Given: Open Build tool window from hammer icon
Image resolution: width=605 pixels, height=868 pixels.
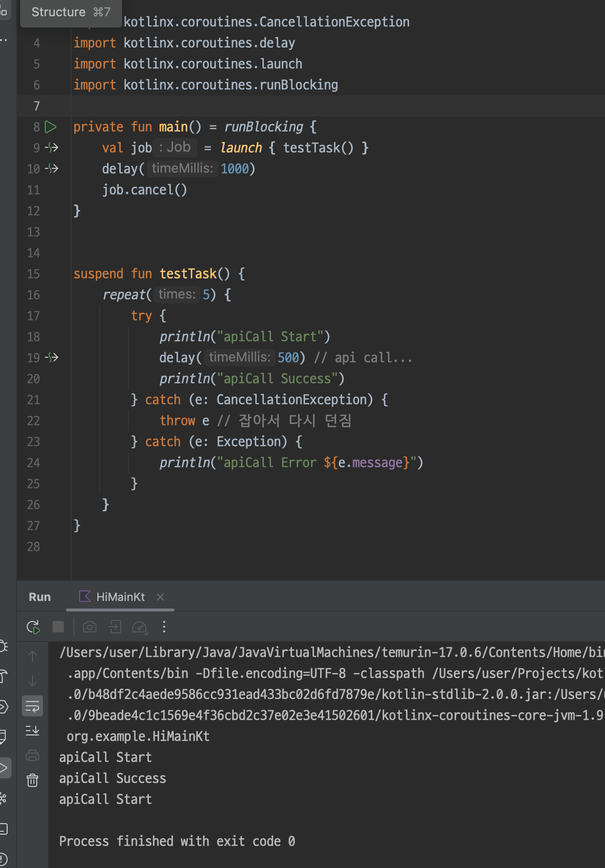Looking at the screenshot, I should pos(3,676).
